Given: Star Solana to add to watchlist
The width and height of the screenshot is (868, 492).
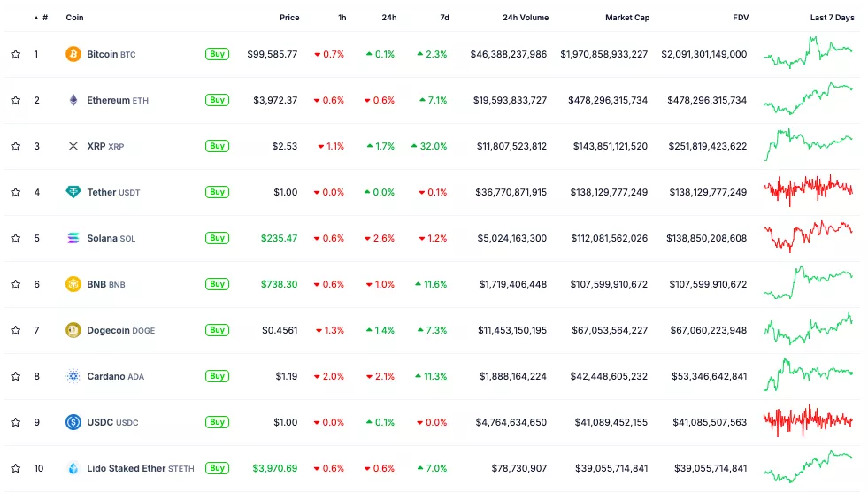Looking at the screenshot, I should click(x=15, y=238).
